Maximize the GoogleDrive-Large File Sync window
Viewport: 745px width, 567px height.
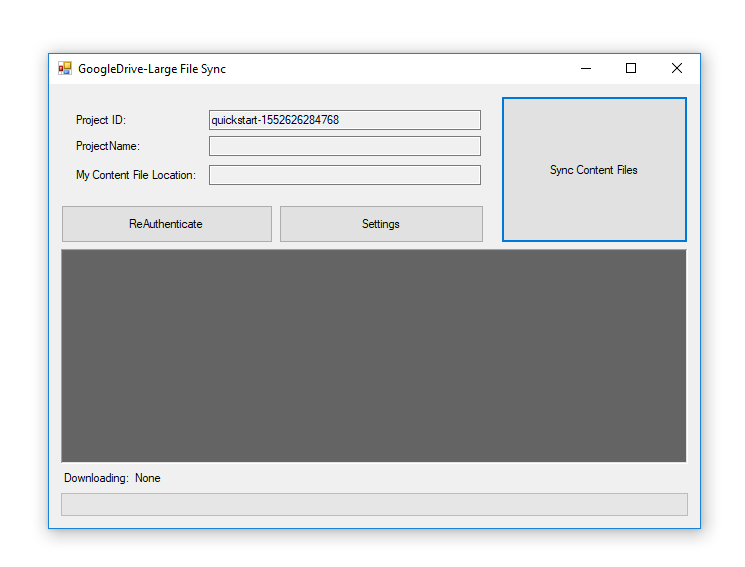(x=631, y=68)
